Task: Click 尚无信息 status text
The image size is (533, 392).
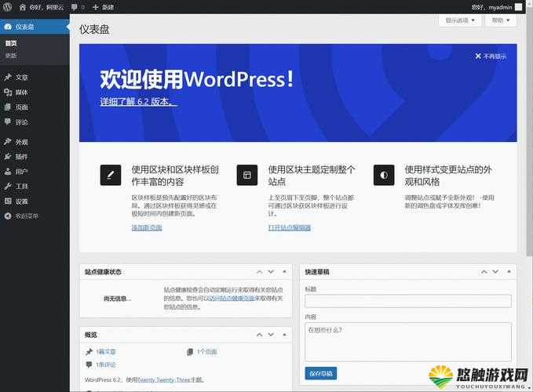Action: coord(117,299)
